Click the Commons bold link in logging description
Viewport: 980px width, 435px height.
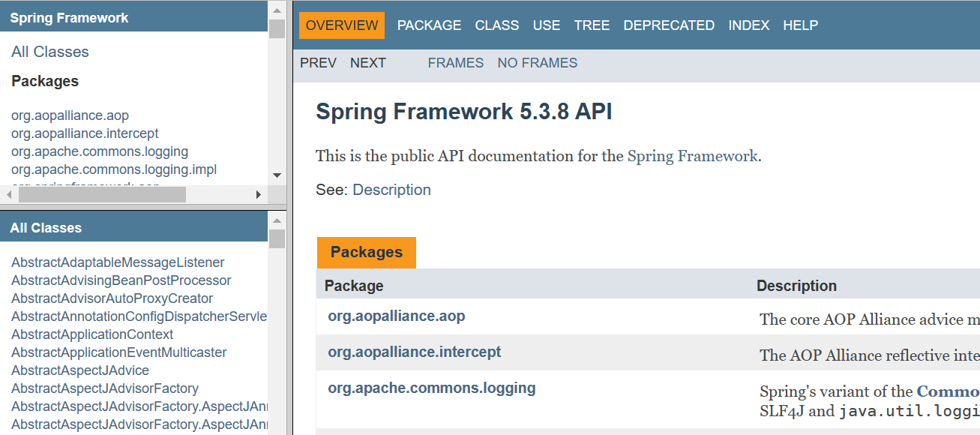[x=948, y=391]
